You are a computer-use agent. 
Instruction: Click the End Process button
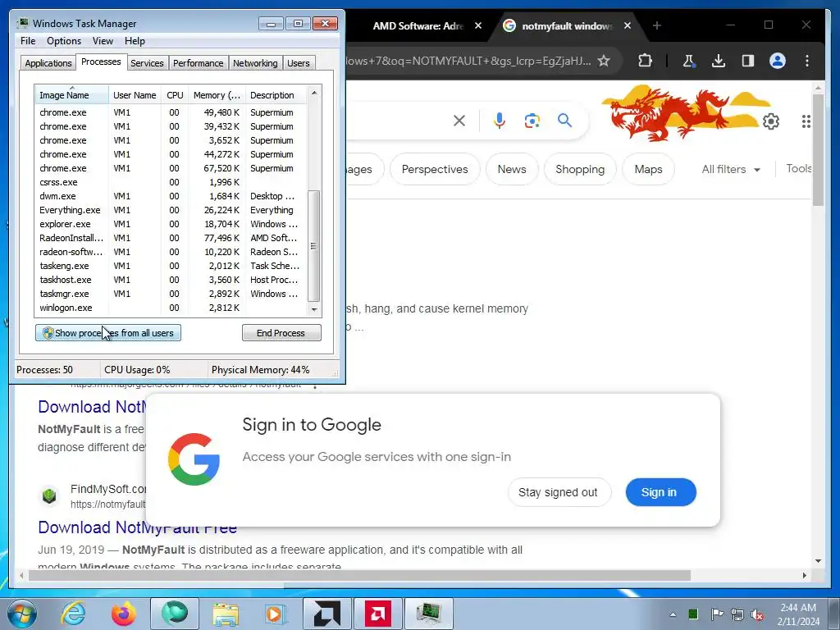281,333
